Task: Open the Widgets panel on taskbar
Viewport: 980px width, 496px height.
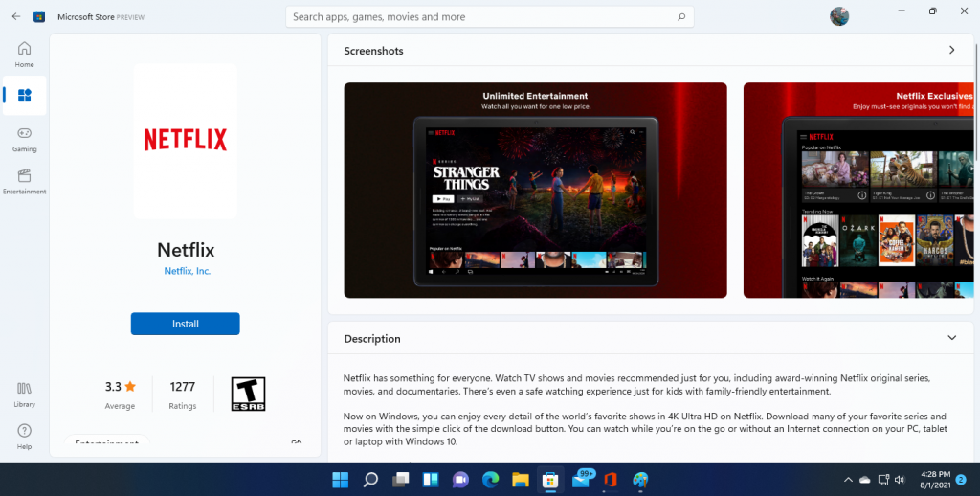Action: (431, 480)
